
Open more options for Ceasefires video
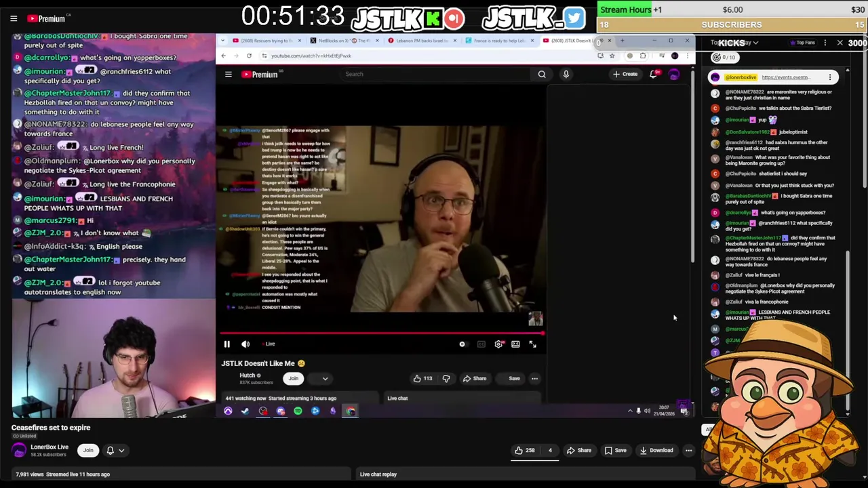coord(688,450)
